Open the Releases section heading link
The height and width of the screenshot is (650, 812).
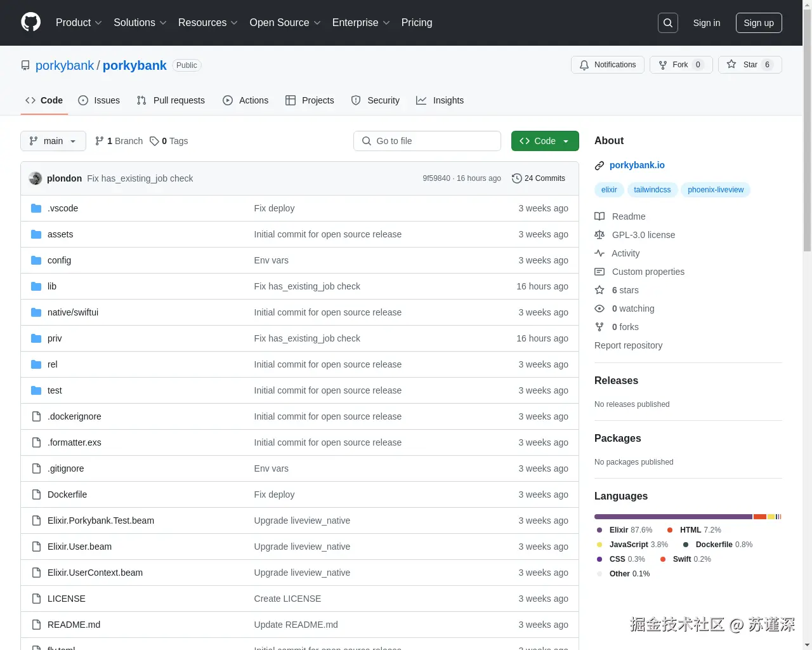point(616,380)
